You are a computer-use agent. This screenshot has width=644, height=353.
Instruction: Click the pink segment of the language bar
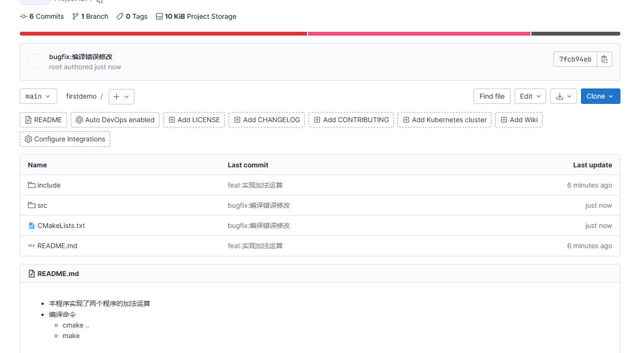coord(419,34)
